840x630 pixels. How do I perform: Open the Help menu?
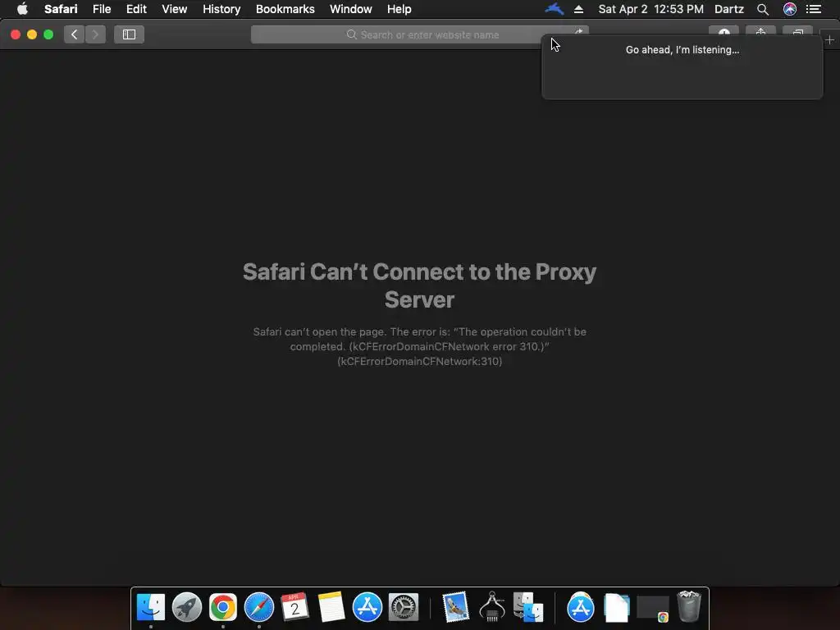pos(399,9)
